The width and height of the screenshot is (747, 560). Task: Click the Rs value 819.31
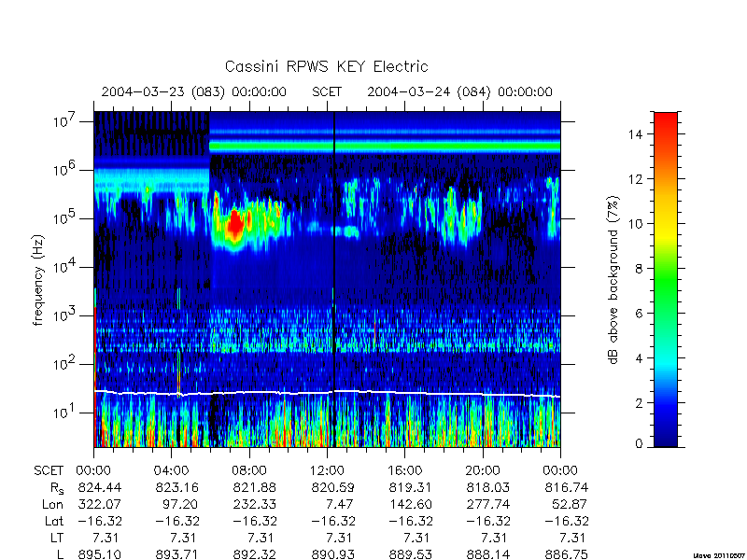[410, 487]
